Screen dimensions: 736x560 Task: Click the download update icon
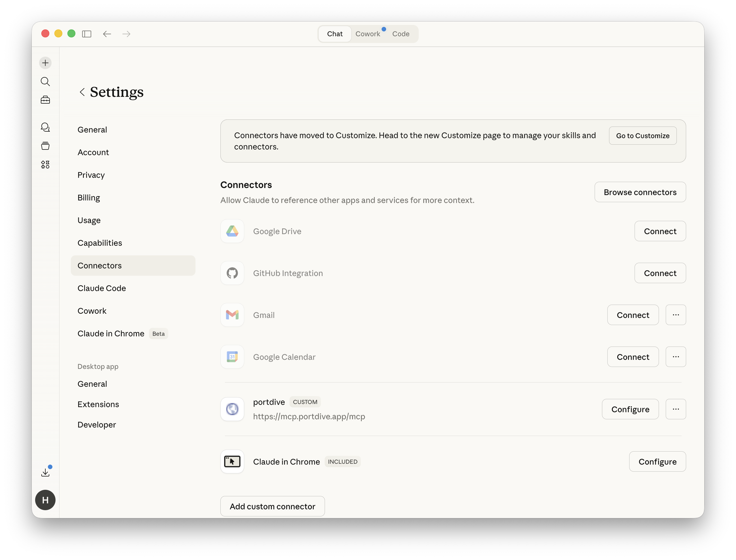[46, 472]
